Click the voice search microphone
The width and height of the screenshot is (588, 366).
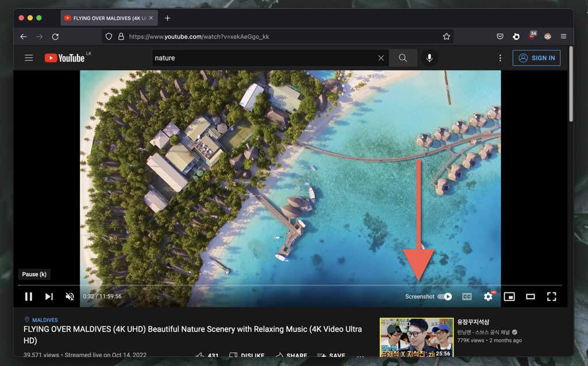pos(430,57)
